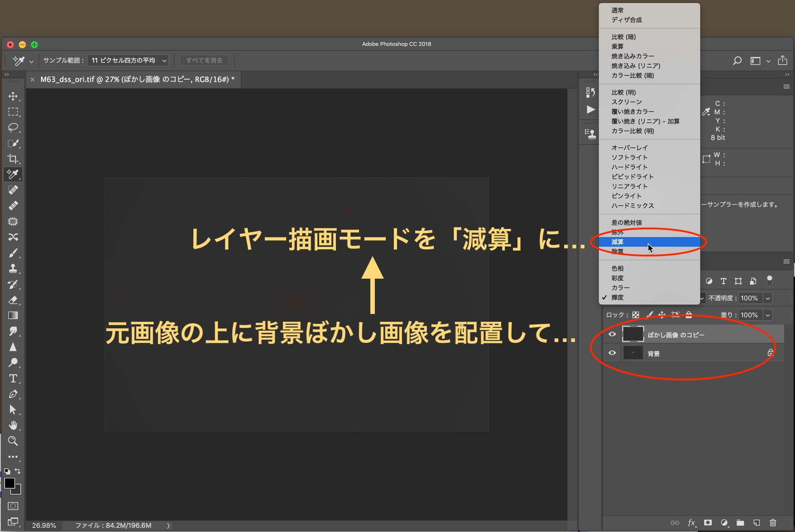Viewport: 795px width, 532px height.
Task: Choose 減算 blend mode
Action: point(649,242)
